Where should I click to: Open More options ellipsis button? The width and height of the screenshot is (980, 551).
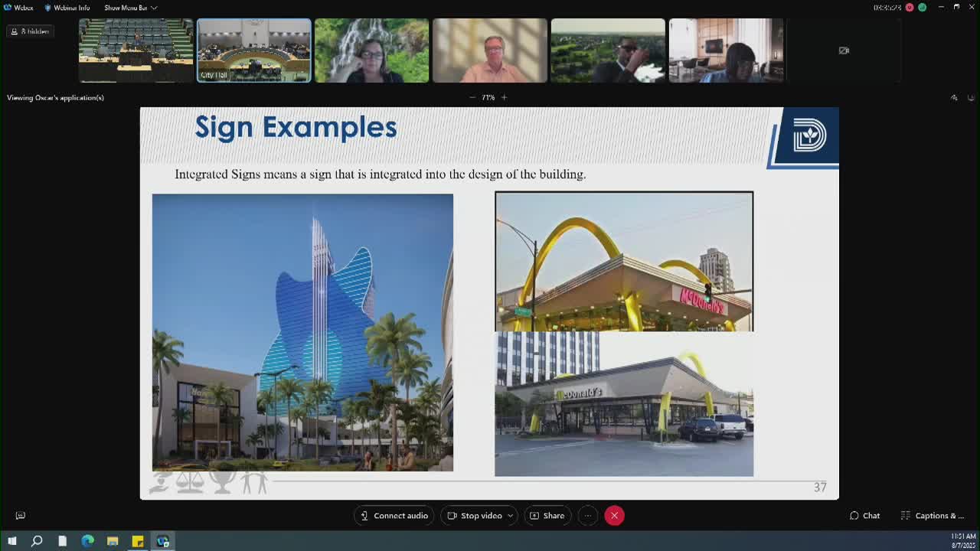point(587,516)
